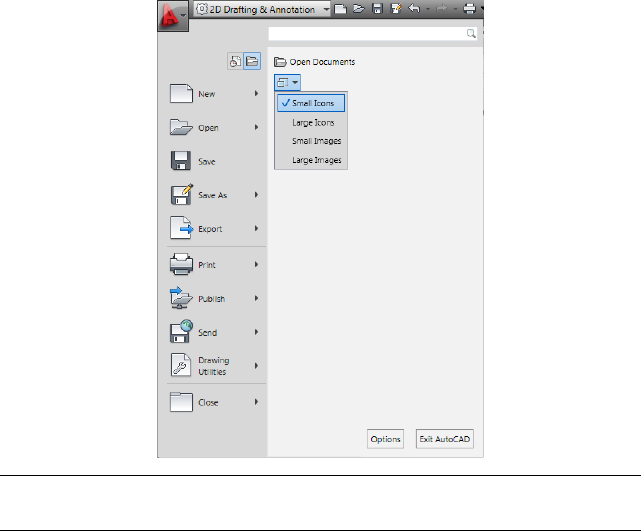The height and width of the screenshot is (531, 641).
Task: Click the Plot printer icon in quick access toolbar
Action: [469, 9]
